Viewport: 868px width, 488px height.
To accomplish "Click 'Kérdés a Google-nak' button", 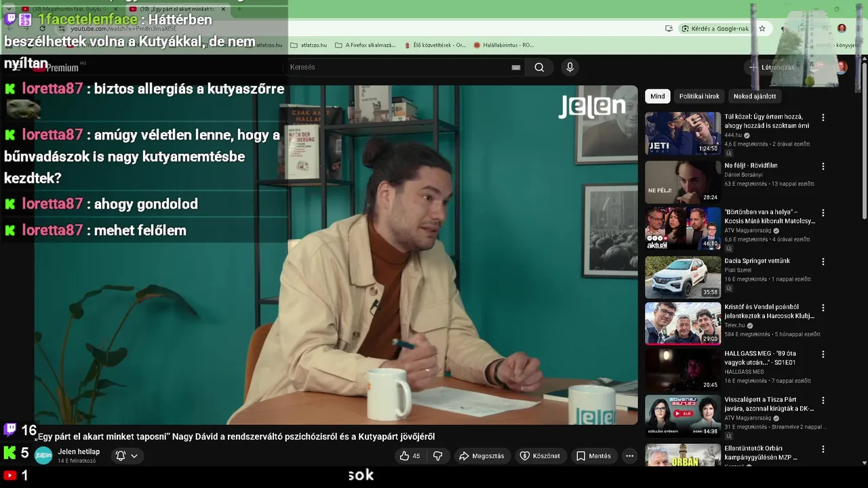I will 715,28.
